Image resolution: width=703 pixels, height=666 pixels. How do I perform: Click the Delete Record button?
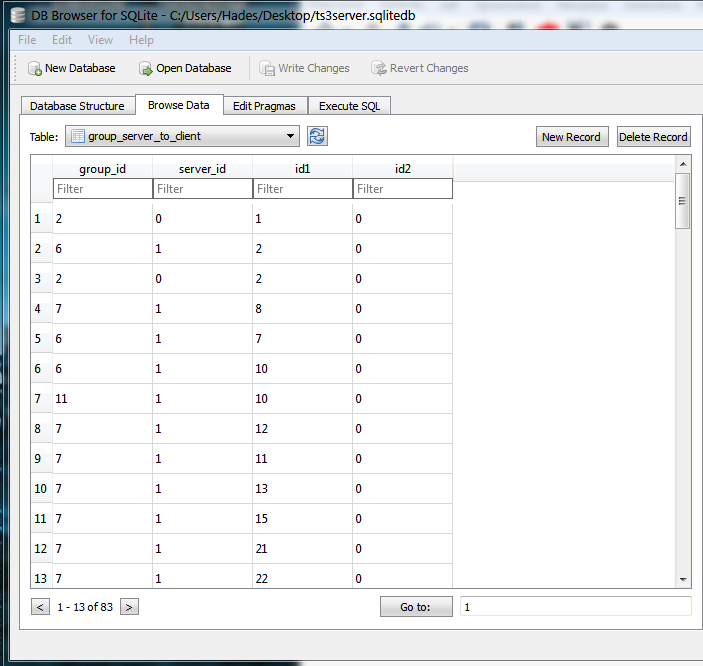point(653,137)
